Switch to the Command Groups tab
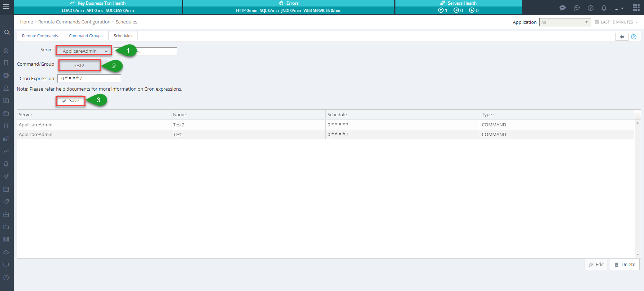 (x=86, y=36)
